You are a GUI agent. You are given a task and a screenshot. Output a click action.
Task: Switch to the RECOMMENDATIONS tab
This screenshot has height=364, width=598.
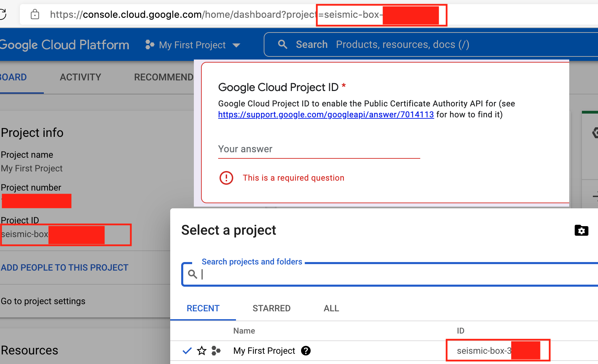click(164, 77)
